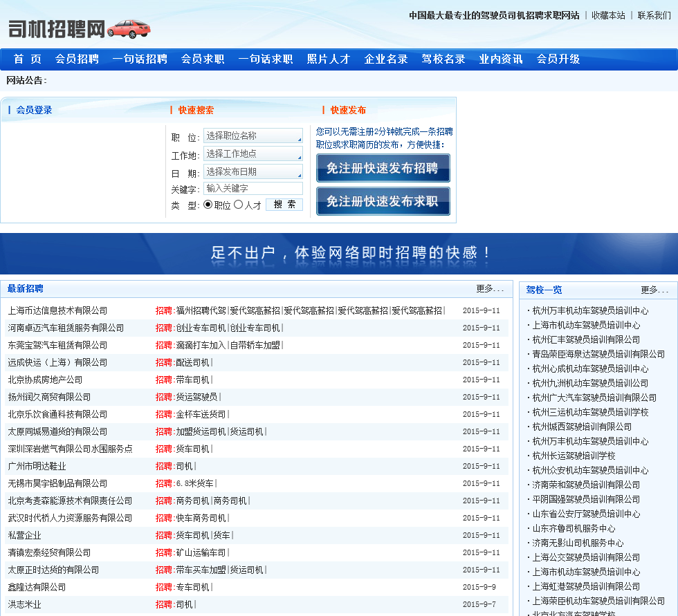
Task: Click the 快车商务司机 job link
Action: pyautogui.click(x=201, y=518)
